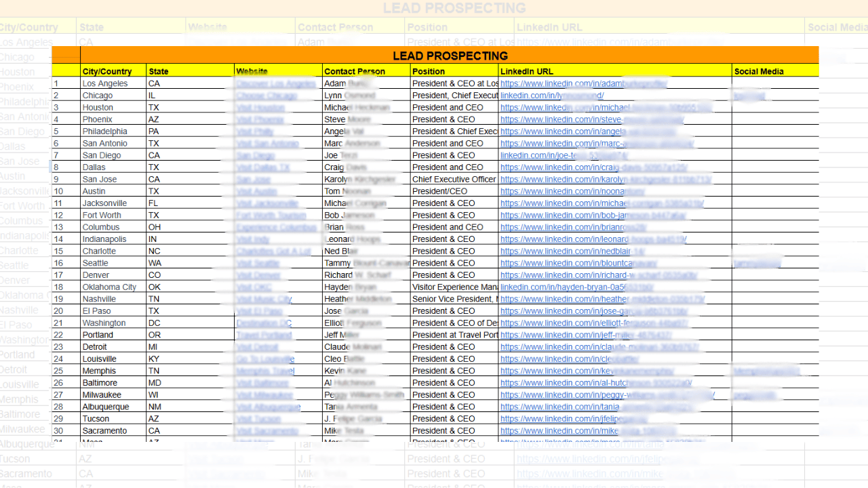This screenshot has width=868, height=488.
Task: Open the LinkedIn URL in Memphis row
Action: 587,371
